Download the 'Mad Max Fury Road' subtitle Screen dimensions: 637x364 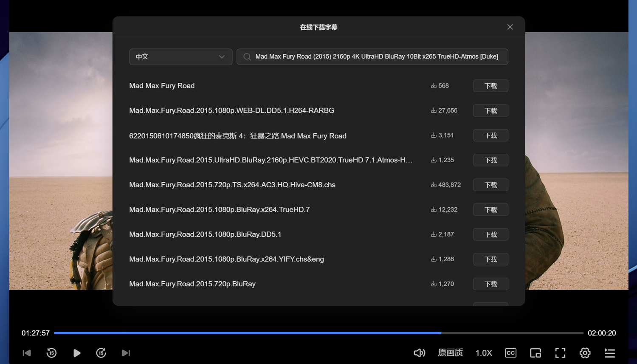(x=490, y=86)
